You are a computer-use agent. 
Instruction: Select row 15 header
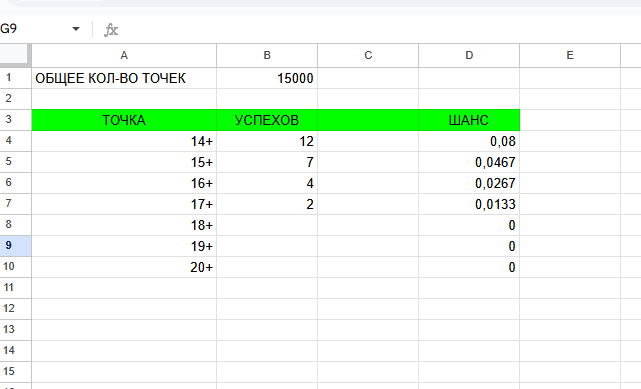[16, 372]
